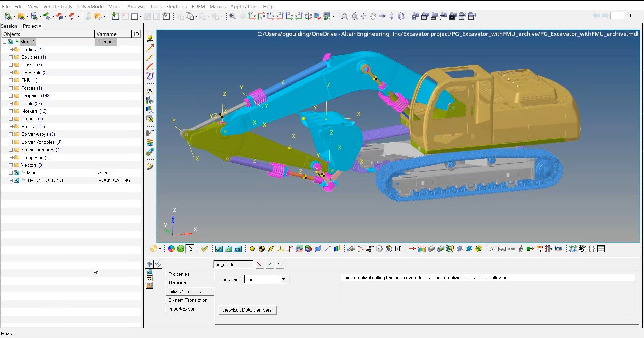
Task: Select the Check Model green checkmark icon
Action: click(205, 249)
